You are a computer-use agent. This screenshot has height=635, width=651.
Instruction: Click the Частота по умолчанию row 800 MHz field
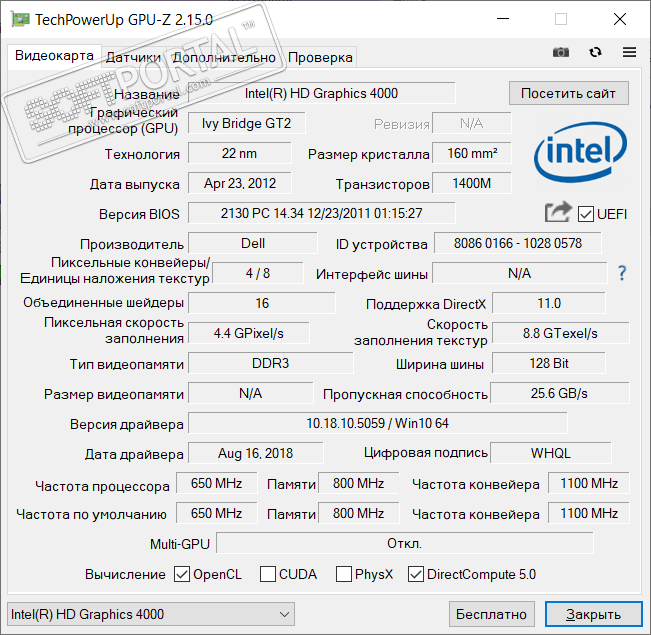tap(359, 512)
